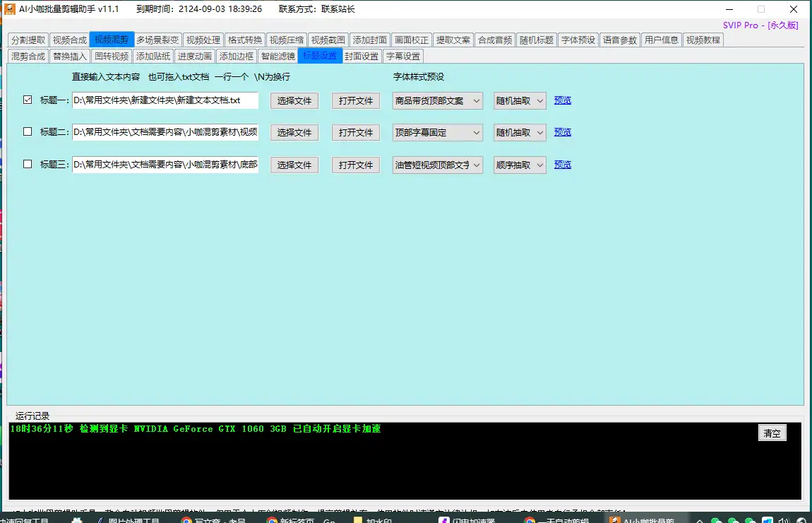
Task: Switch to the 视频合成 tab
Action: tap(69, 40)
